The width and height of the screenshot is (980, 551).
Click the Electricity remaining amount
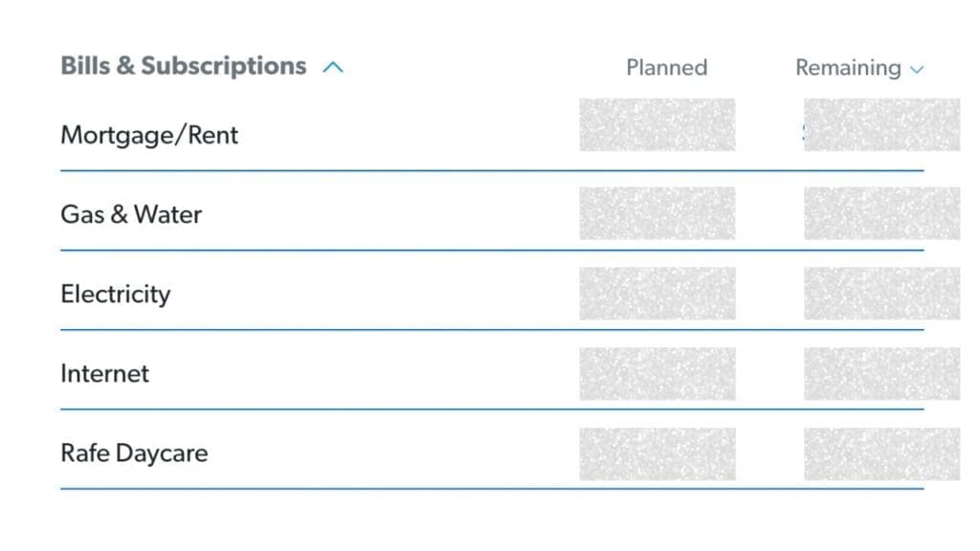point(881,293)
